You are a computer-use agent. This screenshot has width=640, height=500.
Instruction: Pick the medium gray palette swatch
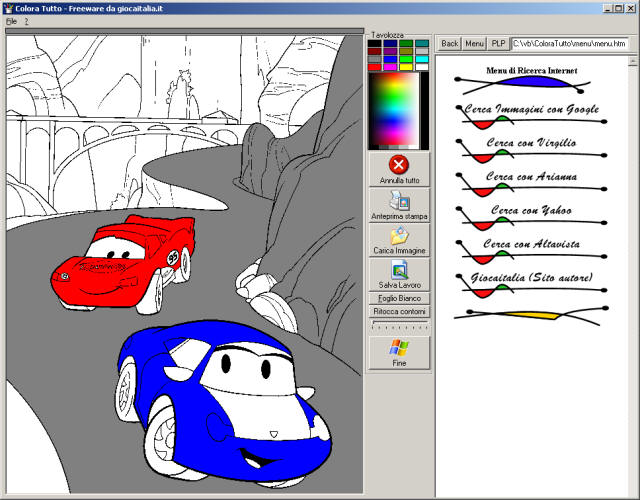pyautogui.click(x=374, y=59)
